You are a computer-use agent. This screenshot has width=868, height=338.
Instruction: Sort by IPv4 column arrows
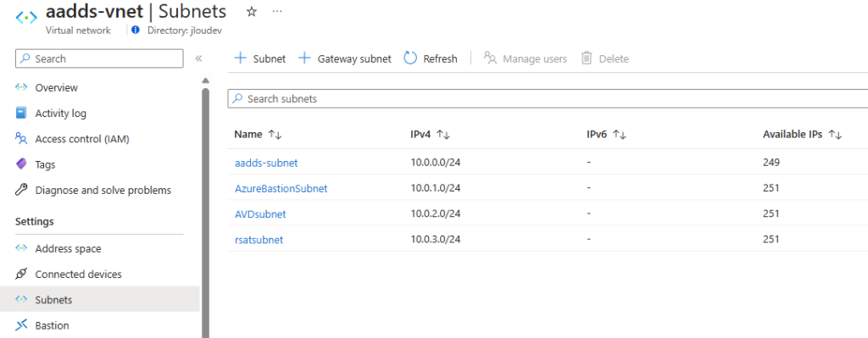coord(442,135)
